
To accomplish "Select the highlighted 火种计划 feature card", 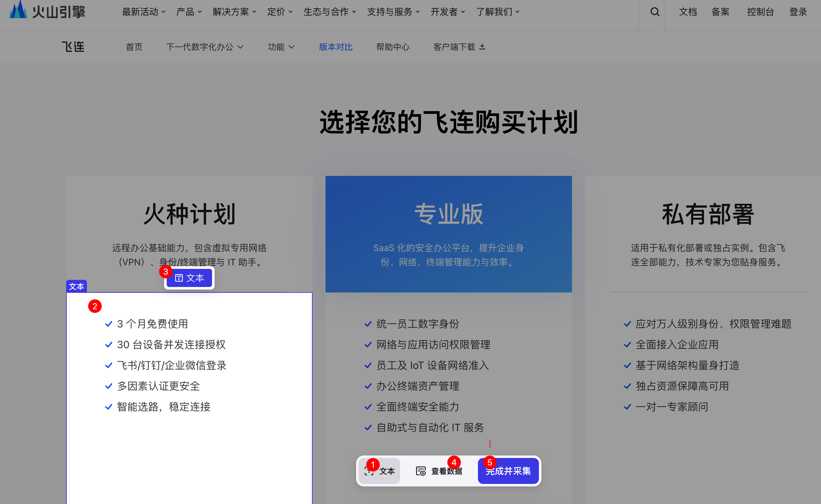I will tap(189, 383).
